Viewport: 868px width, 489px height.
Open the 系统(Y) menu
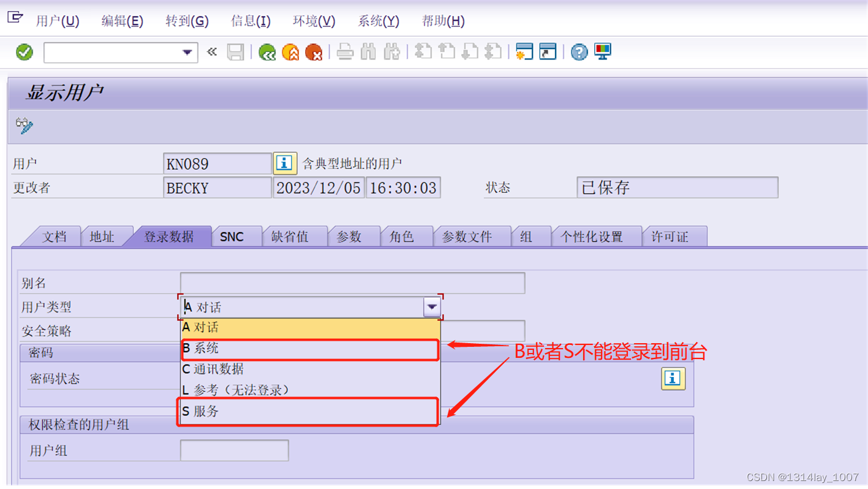click(x=379, y=21)
